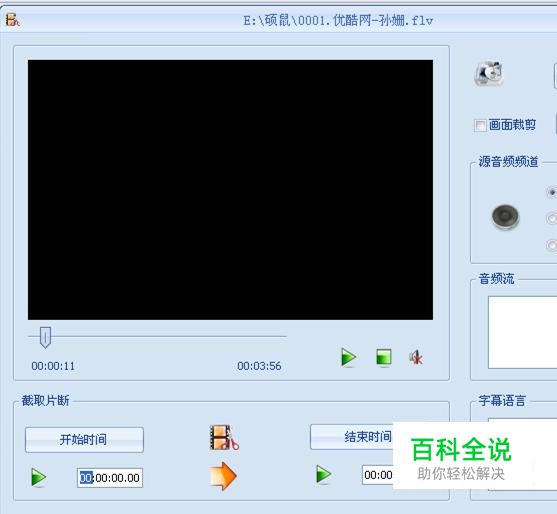Screen dimensions: 557x514
Task: Click the black video preview area
Action: tap(230, 190)
